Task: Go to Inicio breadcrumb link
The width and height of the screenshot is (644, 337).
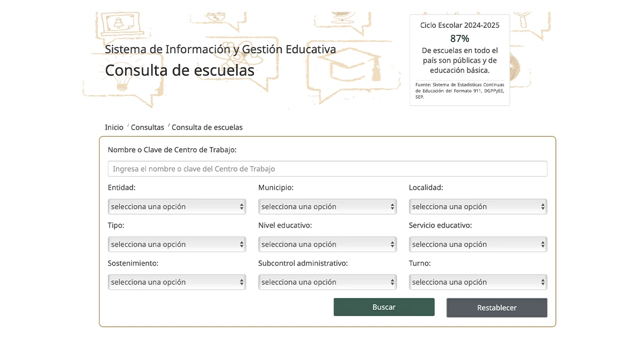Action: 114,127
